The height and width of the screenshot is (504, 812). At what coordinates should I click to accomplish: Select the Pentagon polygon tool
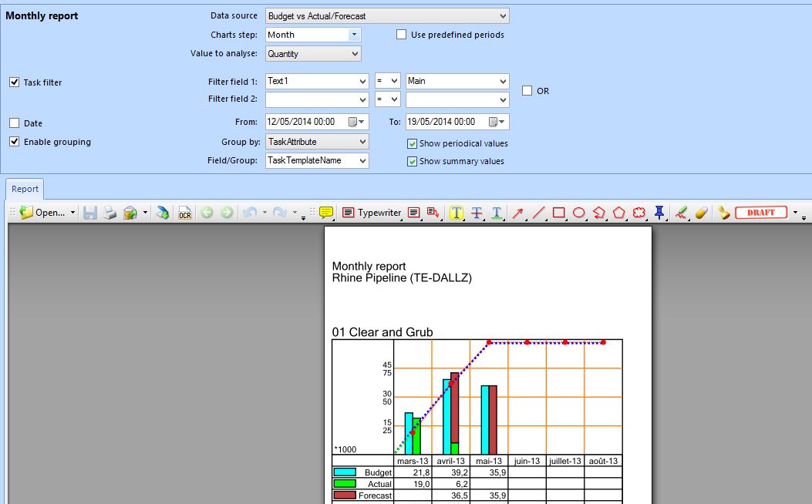point(619,213)
